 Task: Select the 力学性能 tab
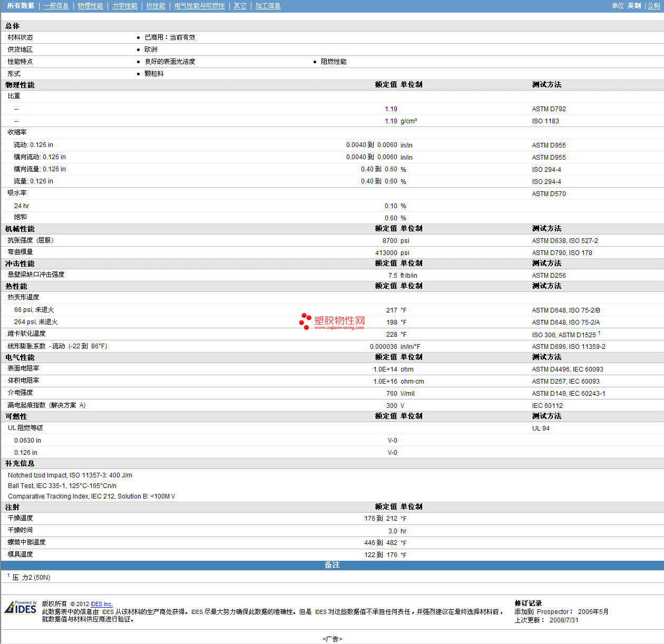[124, 6]
